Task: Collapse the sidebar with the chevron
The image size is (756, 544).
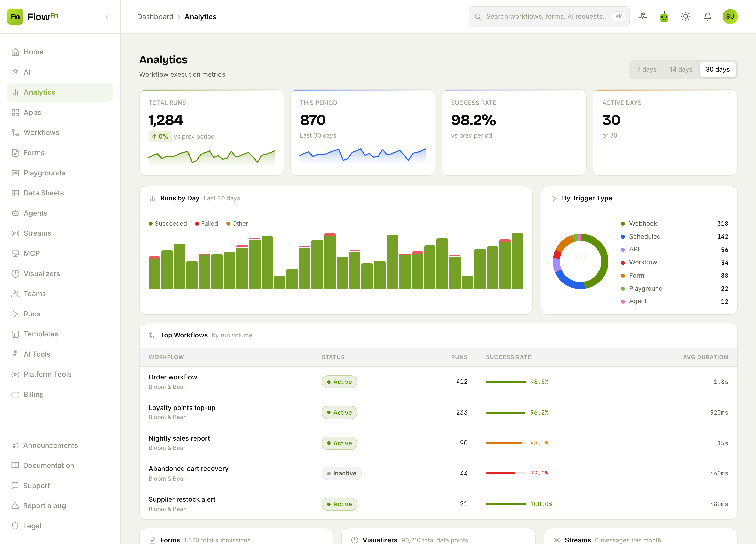Action: 107,17
